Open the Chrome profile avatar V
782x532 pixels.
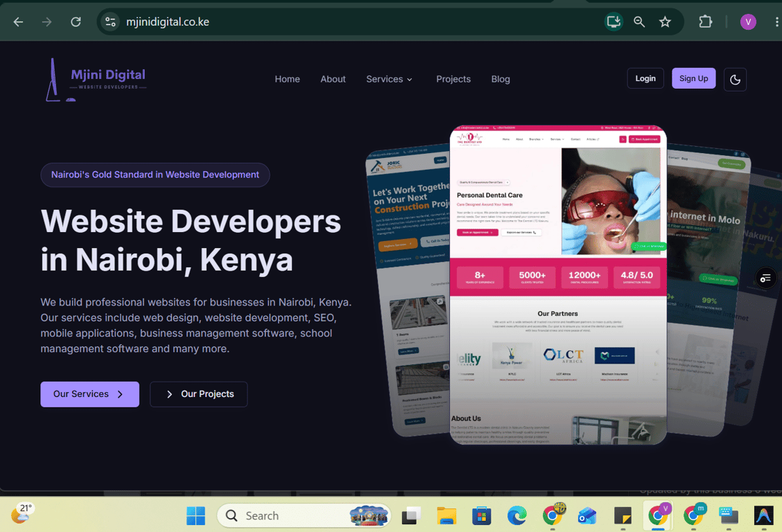(747, 22)
